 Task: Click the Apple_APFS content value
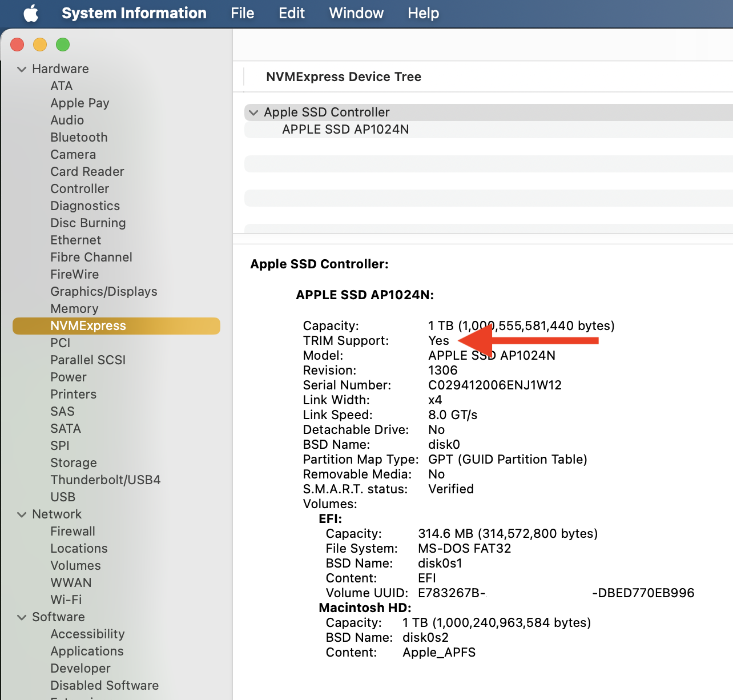coord(439,653)
